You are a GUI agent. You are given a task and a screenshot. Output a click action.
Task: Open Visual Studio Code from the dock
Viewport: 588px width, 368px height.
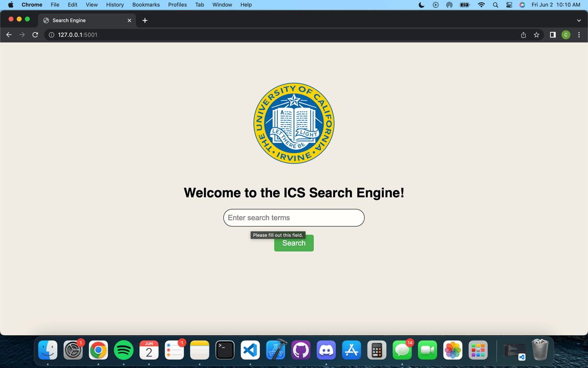[250, 350]
